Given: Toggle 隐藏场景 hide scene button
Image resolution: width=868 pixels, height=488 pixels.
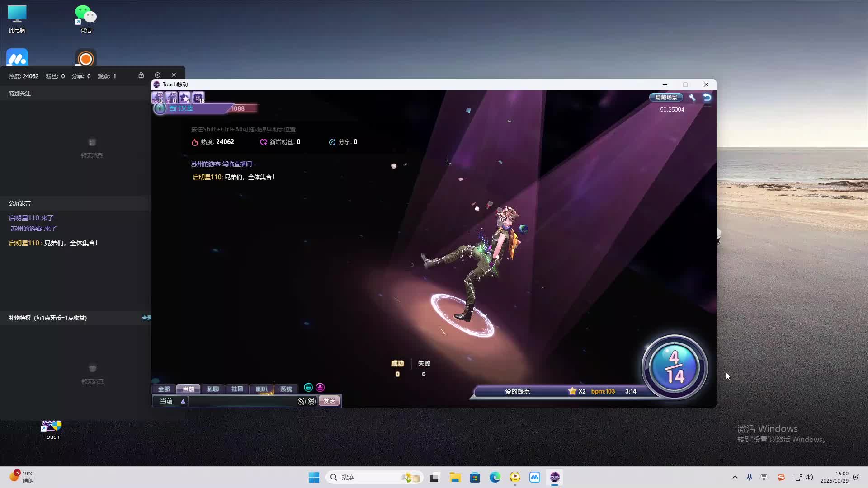Looking at the screenshot, I should click(x=666, y=97).
